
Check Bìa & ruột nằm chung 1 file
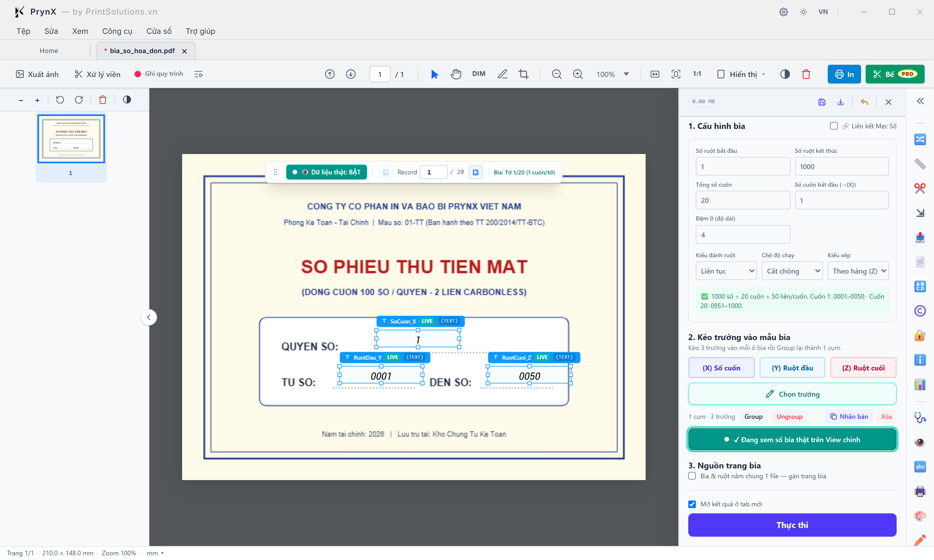coord(692,476)
